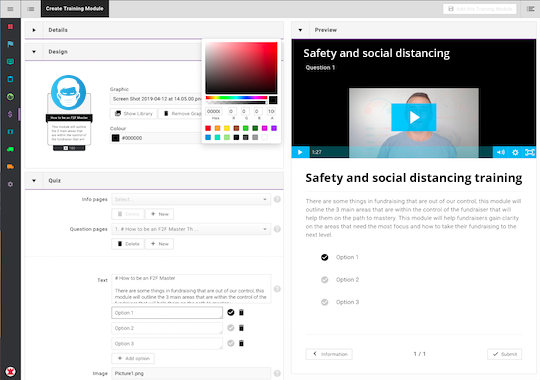Open the purple dollar sign sidebar icon

point(10,114)
